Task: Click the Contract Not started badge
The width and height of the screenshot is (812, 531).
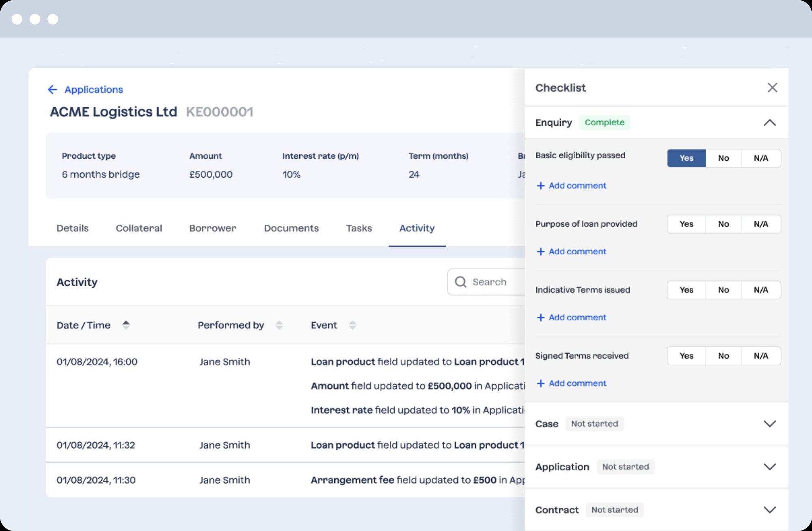Action: [x=615, y=510]
